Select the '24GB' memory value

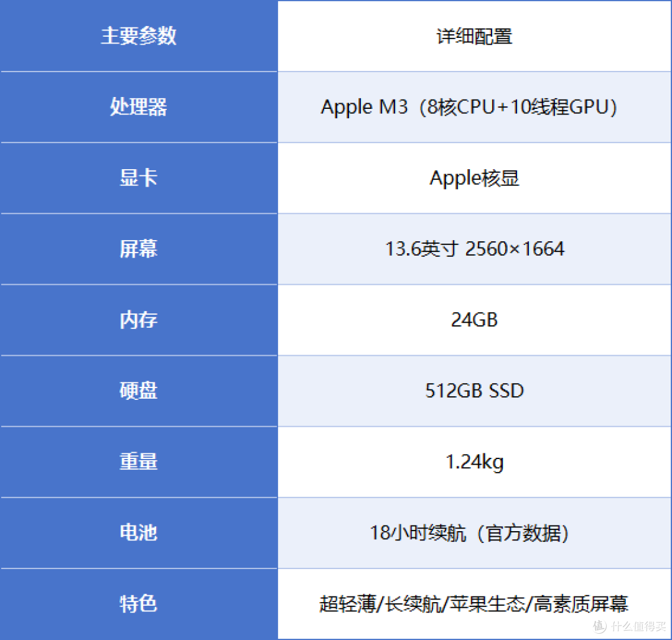pos(474,320)
